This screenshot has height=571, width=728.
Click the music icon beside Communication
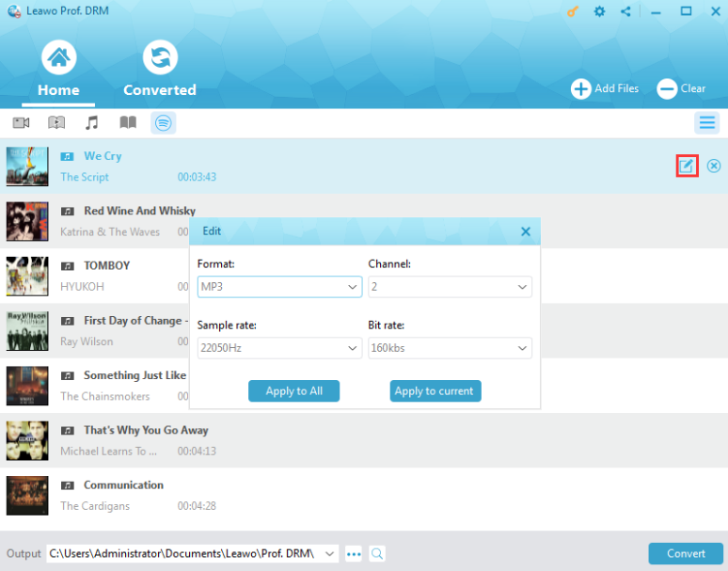pos(68,485)
